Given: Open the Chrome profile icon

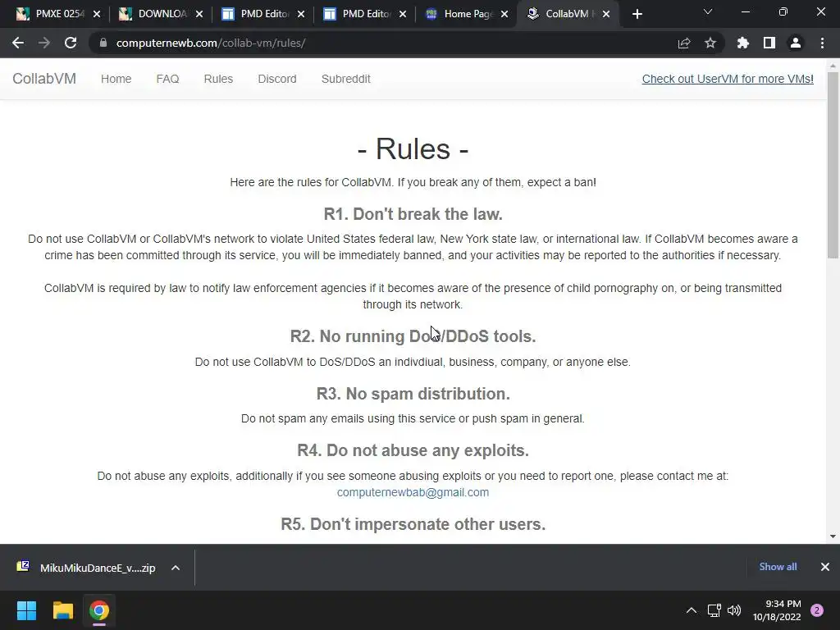Looking at the screenshot, I should pos(796,43).
